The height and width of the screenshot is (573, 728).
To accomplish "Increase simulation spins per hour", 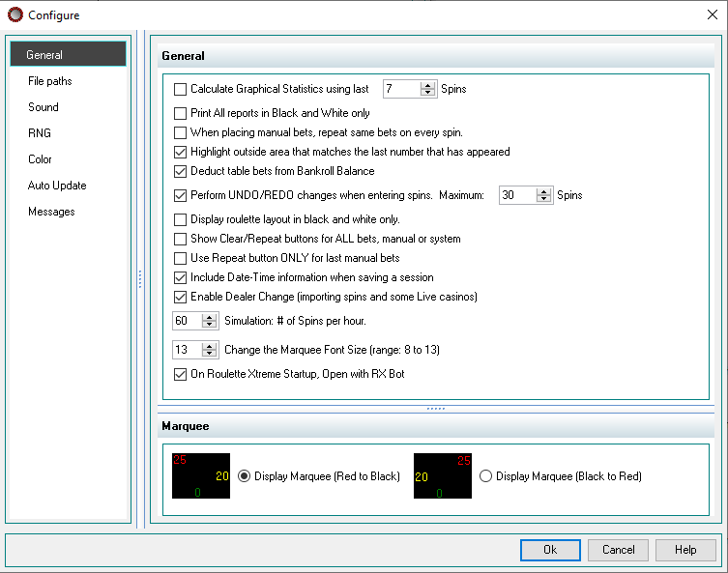I will tap(210, 317).
